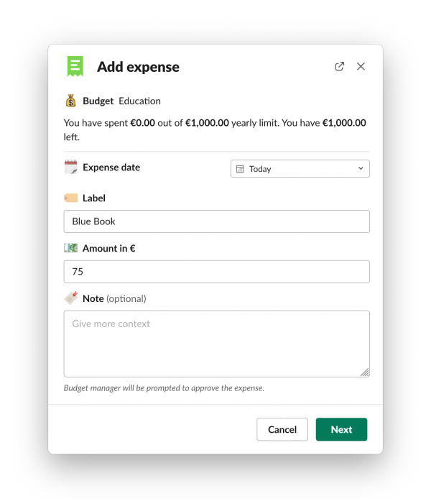This screenshot has width=431, height=504.
Task: Open the Today date dropdown
Action: (300, 169)
